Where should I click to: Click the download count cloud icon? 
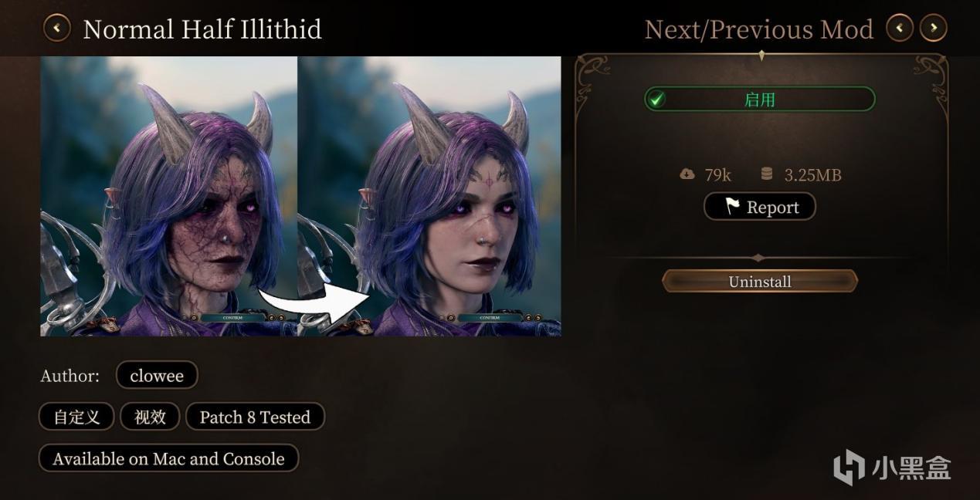687,174
